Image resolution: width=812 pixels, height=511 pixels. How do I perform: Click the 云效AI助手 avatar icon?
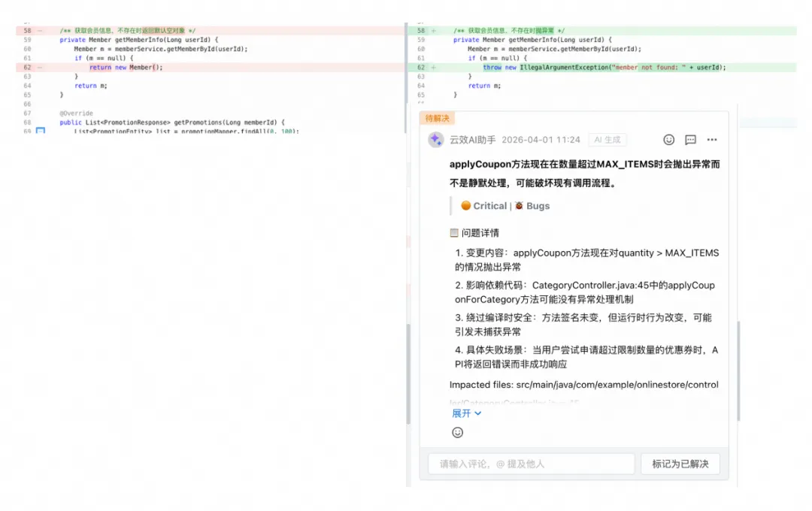(x=435, y=140)
